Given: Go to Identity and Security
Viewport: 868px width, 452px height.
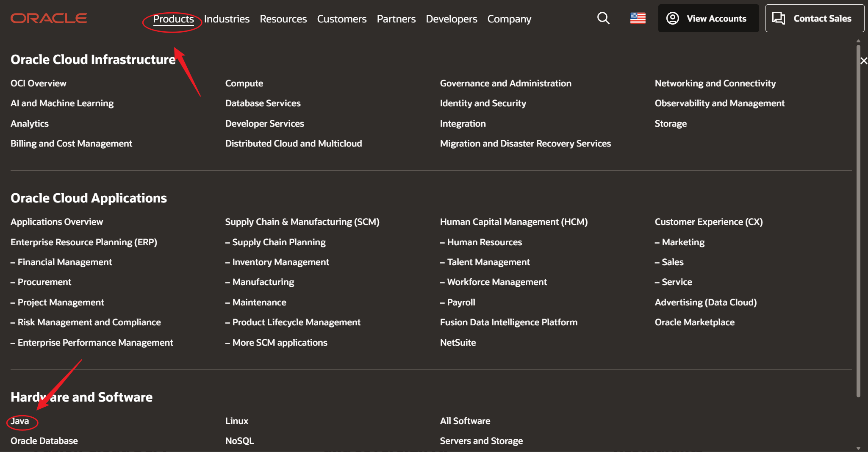Looking at the screenshot, I should [x=483, y=103].
